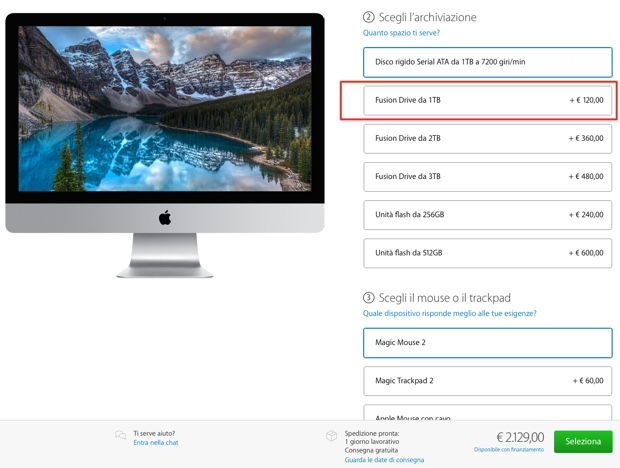Click 'Disponibile con finanziamento' link
The image size is (620, 468).
point(509,450)
